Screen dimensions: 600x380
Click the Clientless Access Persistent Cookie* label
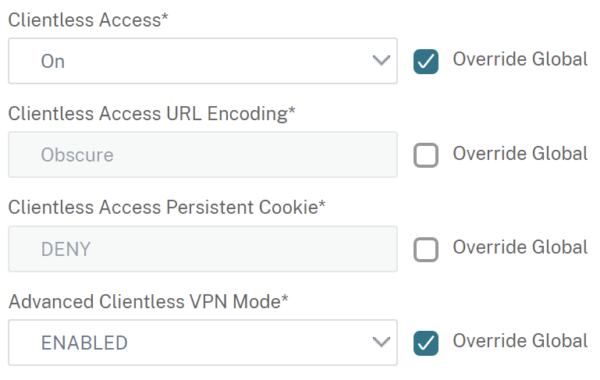(167, 207)
